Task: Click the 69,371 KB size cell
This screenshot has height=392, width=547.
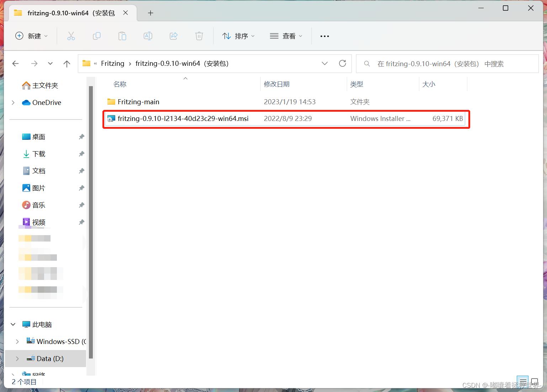Action: click(447, 118)
